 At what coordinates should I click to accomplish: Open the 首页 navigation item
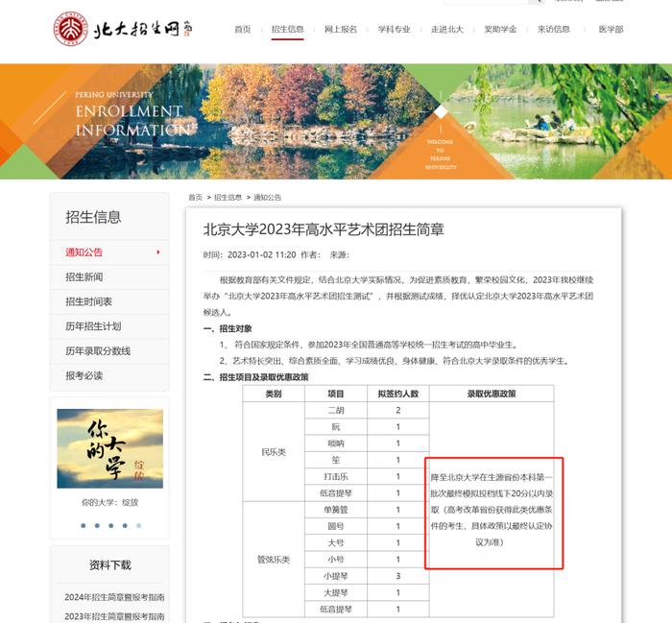pyautogui.click(x=243, y=29)
